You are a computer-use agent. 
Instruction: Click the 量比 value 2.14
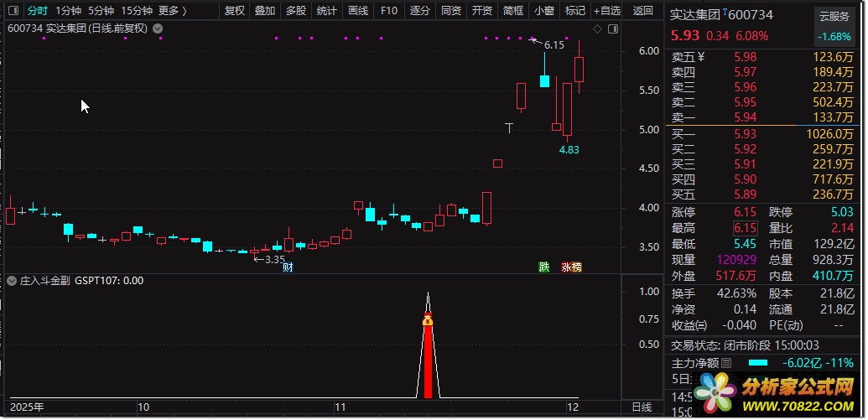click(x=844, y=229)
